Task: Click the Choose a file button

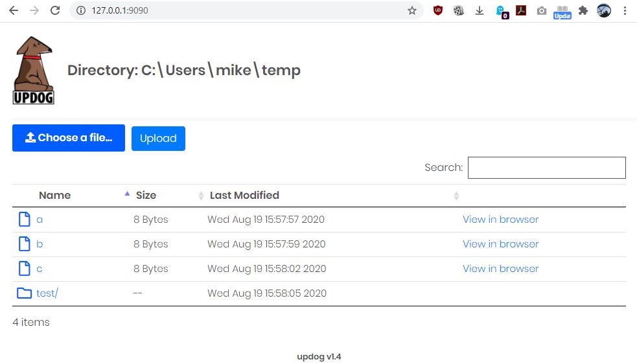Action: point(69,138)
